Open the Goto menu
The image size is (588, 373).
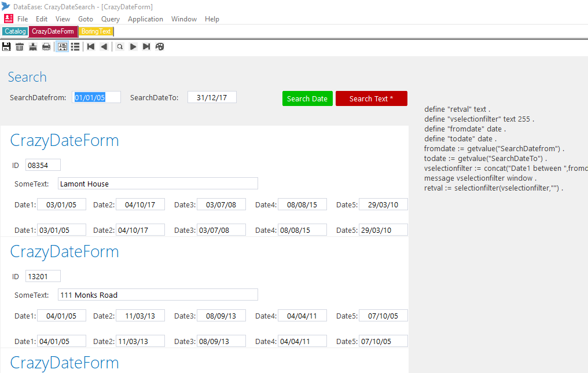(86, 19)
